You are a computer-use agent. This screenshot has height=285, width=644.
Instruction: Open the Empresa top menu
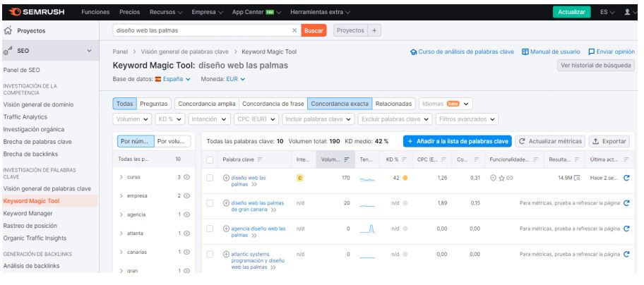point(208,12)
